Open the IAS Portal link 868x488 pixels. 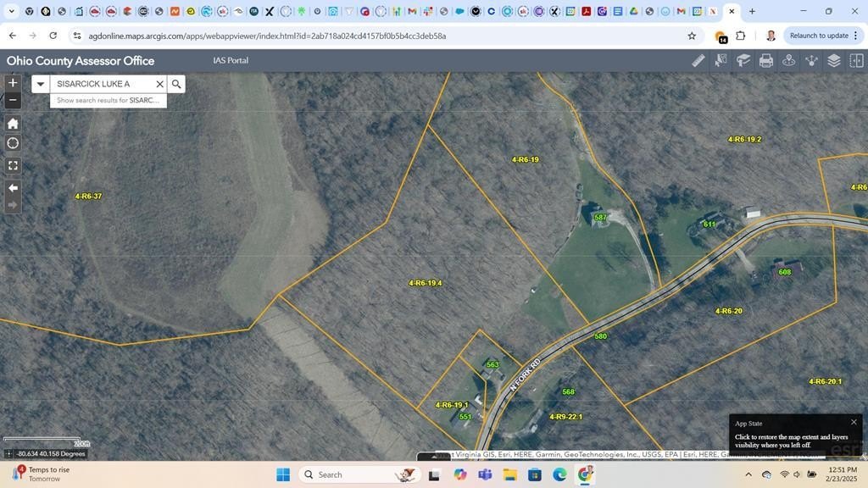[231, 61]
